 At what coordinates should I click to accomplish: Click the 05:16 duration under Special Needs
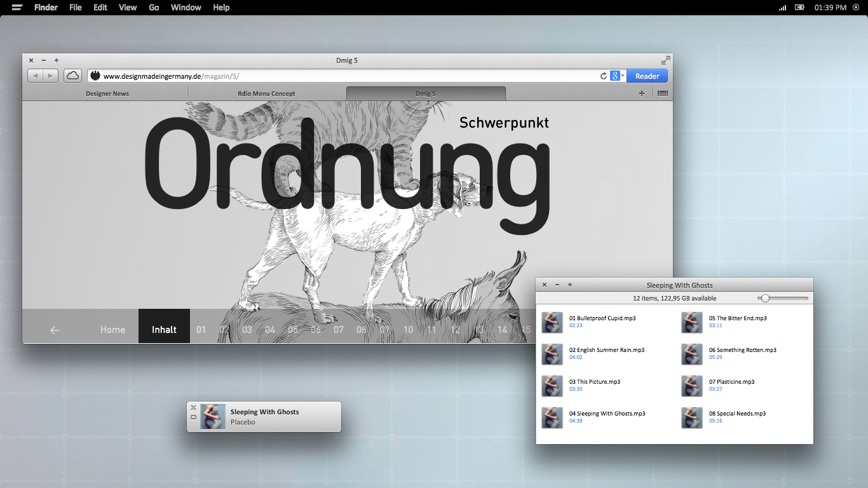tap(715, 421)
